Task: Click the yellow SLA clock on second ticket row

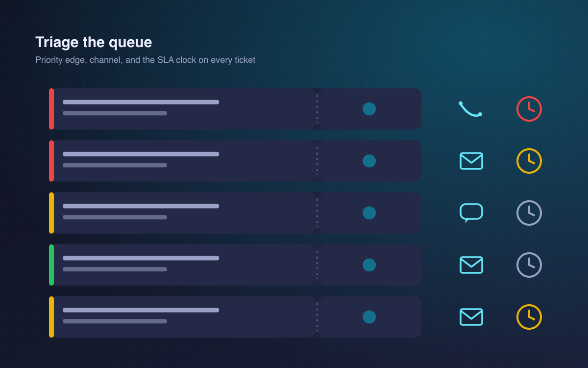Action: (x=529, y=161)
